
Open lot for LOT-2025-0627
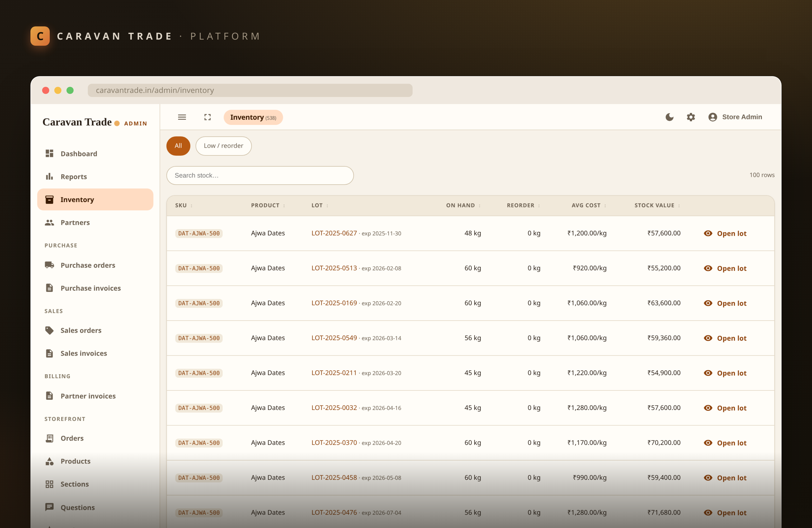point(725,234)
